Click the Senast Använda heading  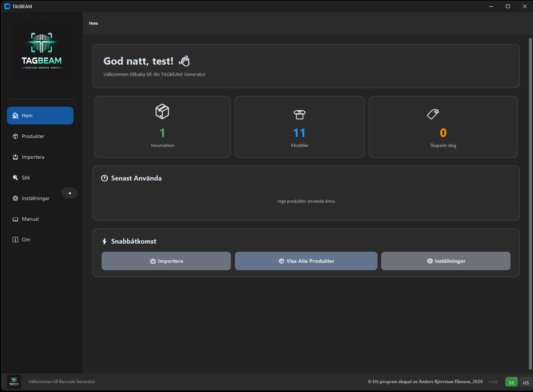click(x=136, y=178)
